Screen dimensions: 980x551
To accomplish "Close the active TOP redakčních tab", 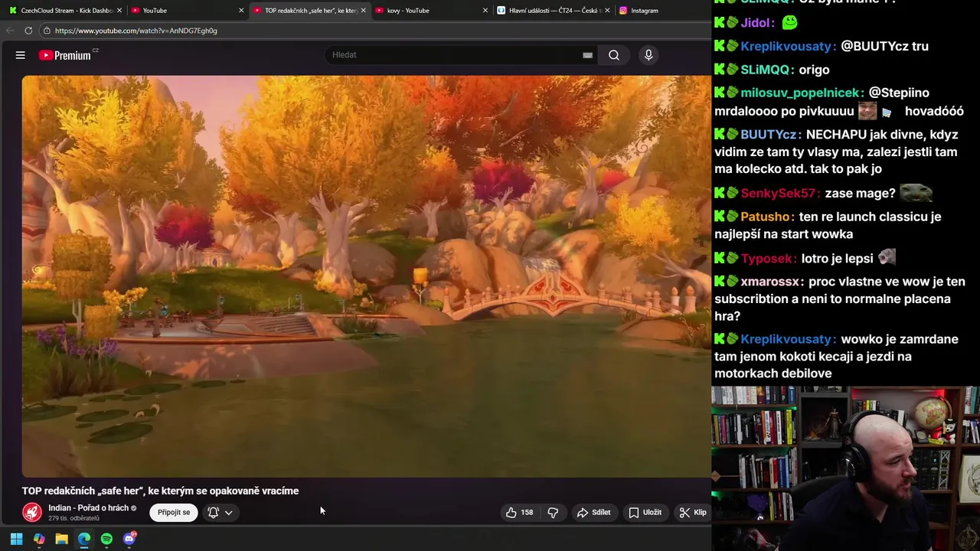I will coord(364,11).
